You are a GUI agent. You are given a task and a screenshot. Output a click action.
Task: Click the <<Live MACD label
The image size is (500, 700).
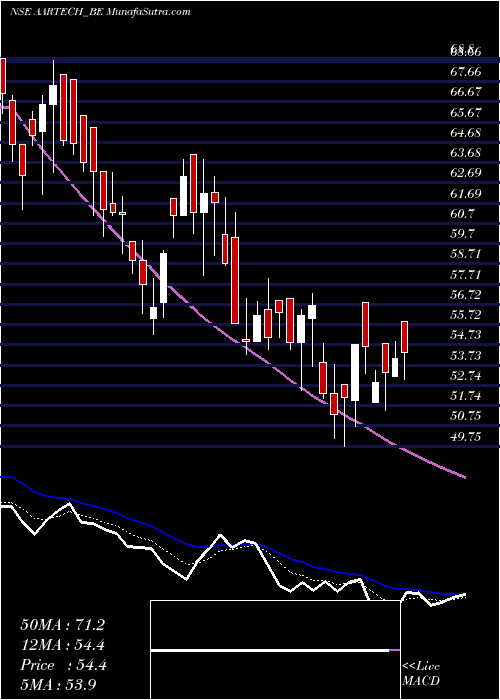pyautogui.click(x=421, y=674)
